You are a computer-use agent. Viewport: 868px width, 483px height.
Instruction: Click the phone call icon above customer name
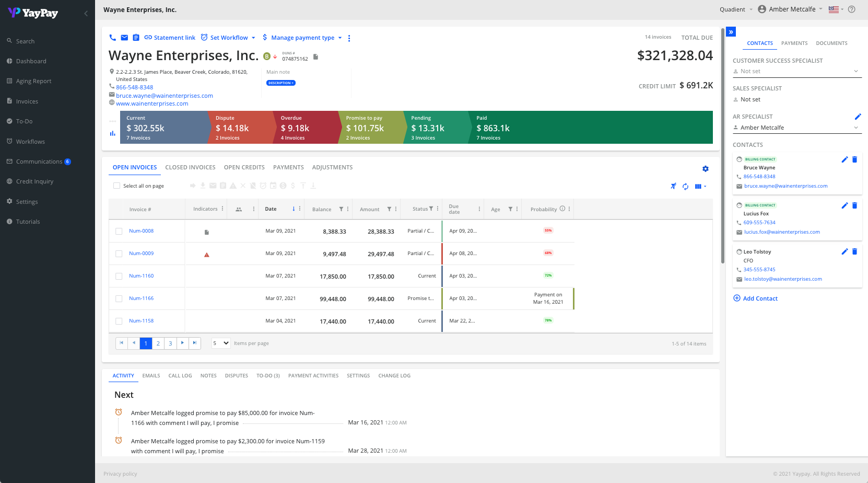(112, 38)
